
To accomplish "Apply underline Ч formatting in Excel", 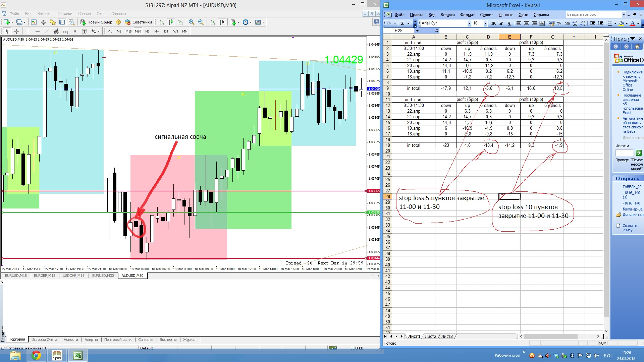I will (x=509, y=23).
